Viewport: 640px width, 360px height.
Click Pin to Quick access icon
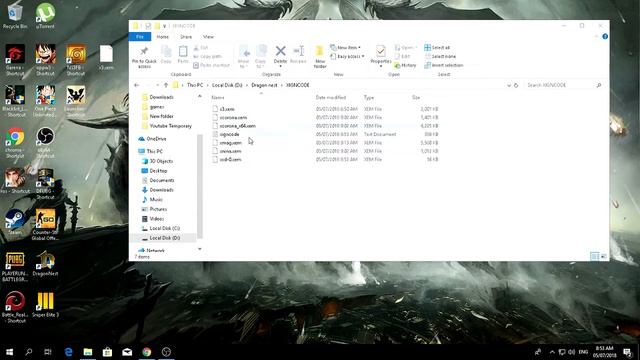coord(144,51)
